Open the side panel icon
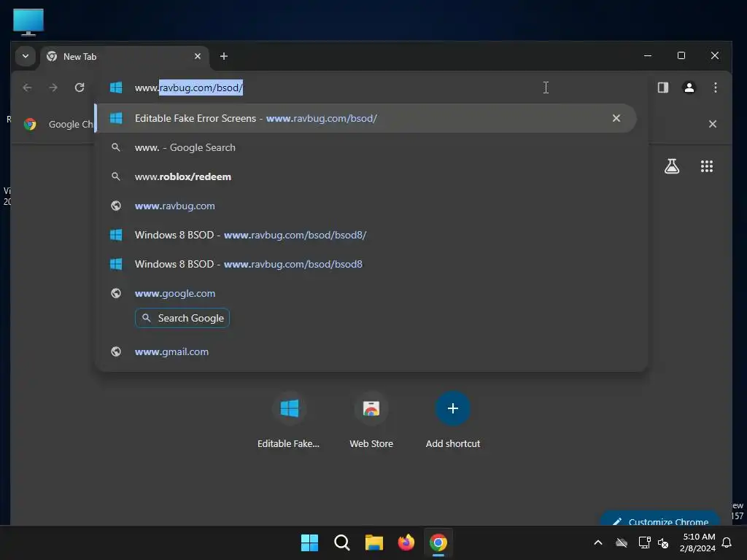 coord(662,87)
